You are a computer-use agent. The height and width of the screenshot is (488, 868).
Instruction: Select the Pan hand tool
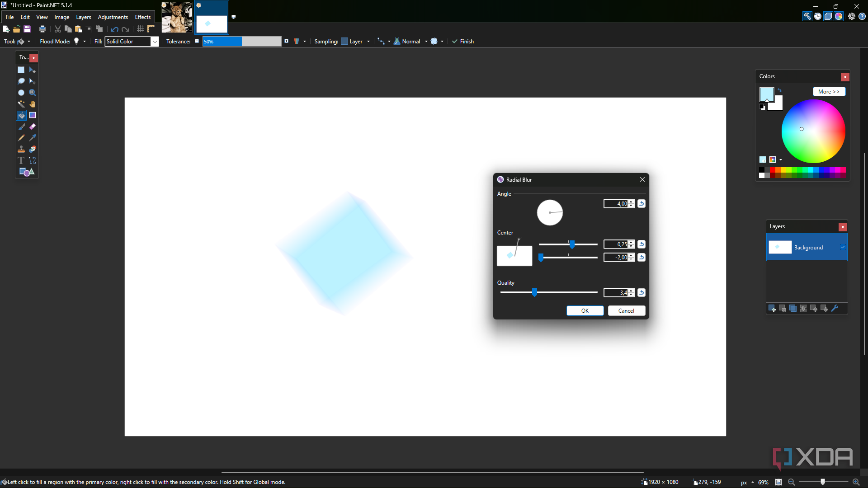coord(33,104)
